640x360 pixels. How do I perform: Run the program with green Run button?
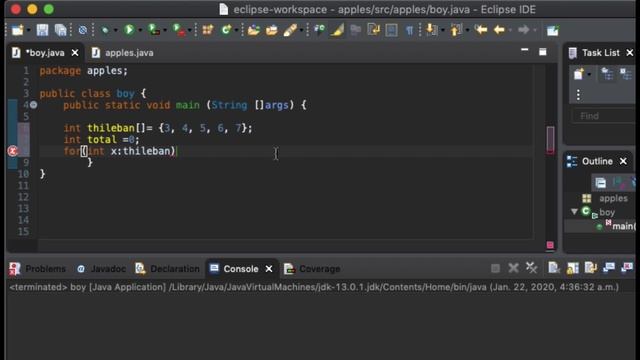click(129, 30)
